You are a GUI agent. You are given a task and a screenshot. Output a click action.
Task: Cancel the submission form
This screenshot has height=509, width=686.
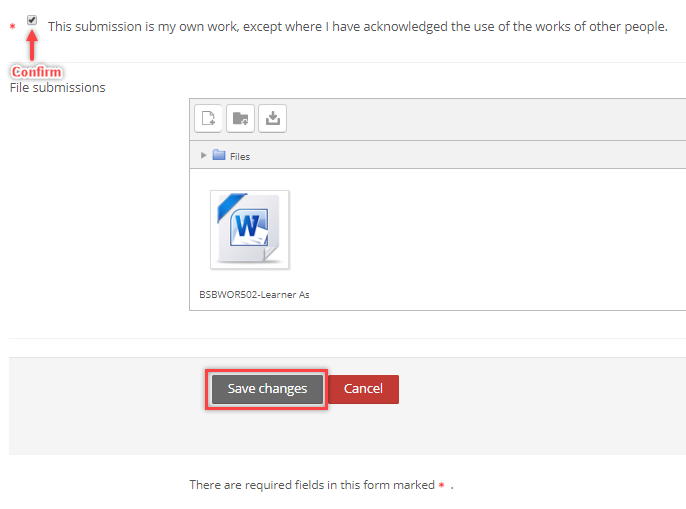tap(363, 389)
